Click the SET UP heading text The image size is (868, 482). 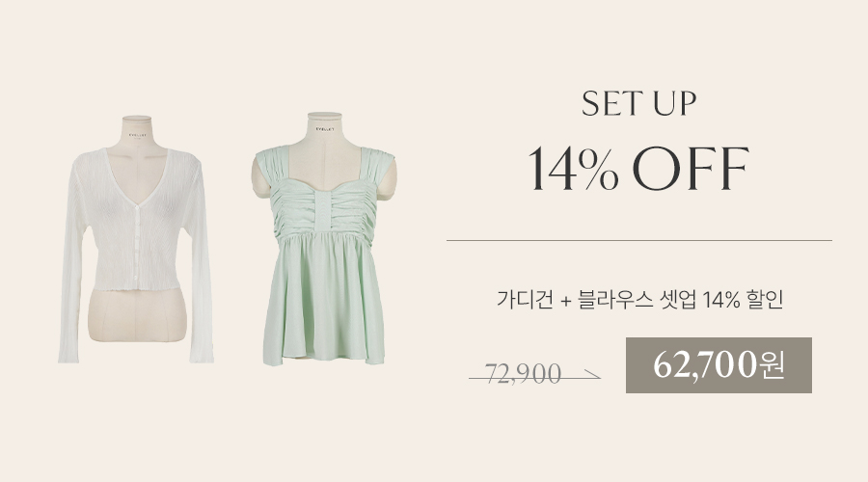[638, 103]
